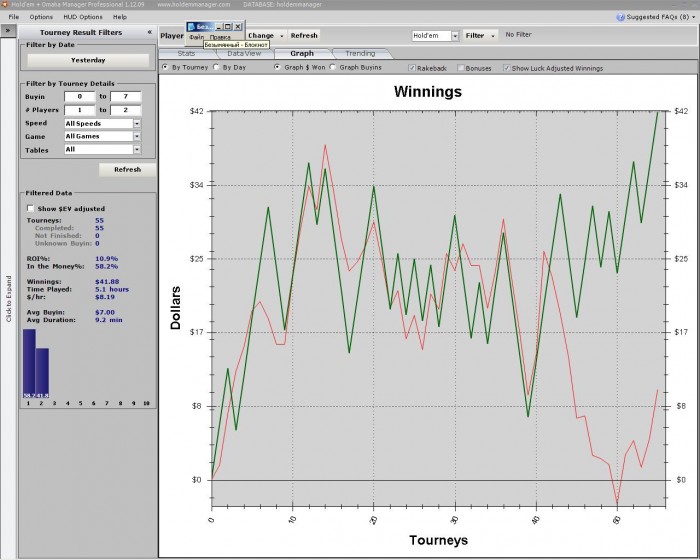Screen dimensions: 700x560
Task: Expand the Suggested FAQs dropdown arrow
Action: point(694,17)
